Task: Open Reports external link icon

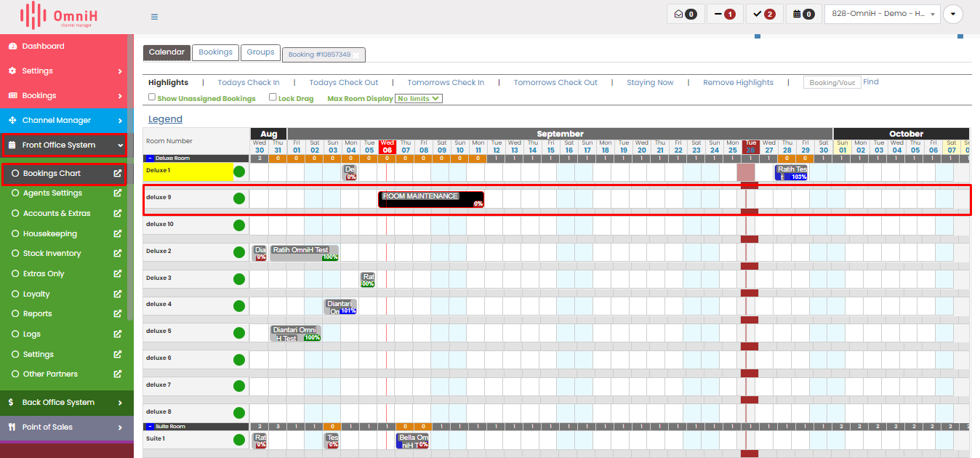Action: (x=118, y=314)
